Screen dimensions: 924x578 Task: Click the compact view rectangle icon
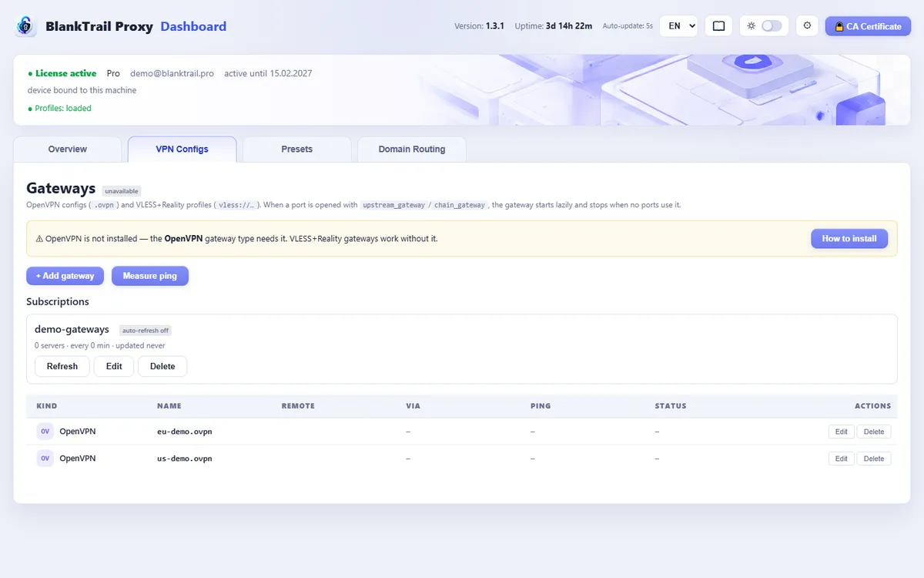click(x=718, y=26)
